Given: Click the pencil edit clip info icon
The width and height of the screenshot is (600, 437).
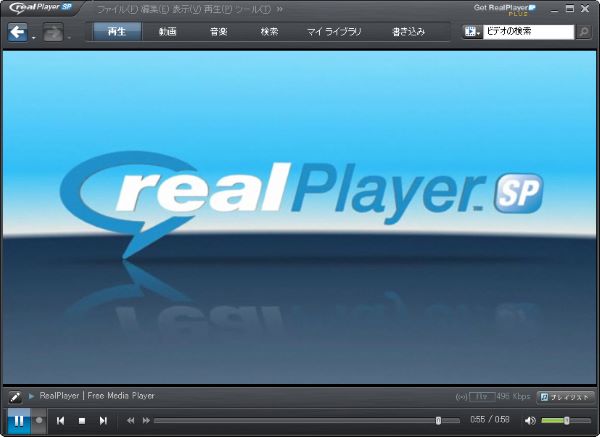Looking at the screenshot, I should (15, 397).
